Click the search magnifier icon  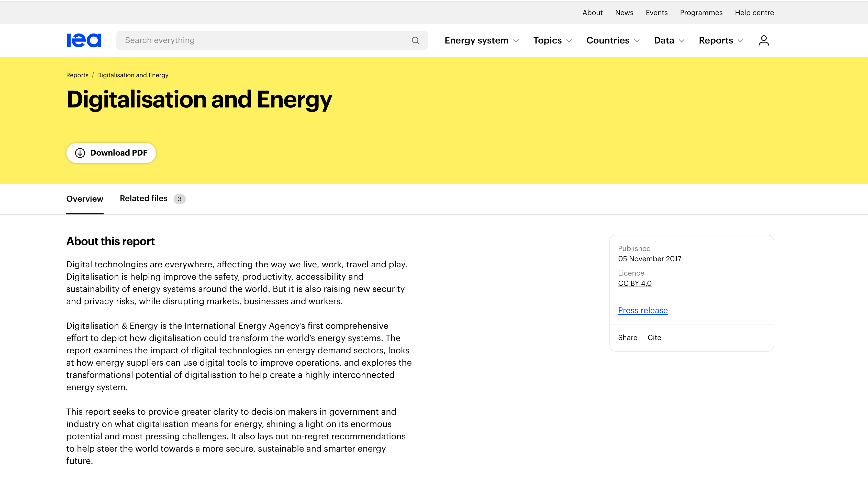pos(416,40)
